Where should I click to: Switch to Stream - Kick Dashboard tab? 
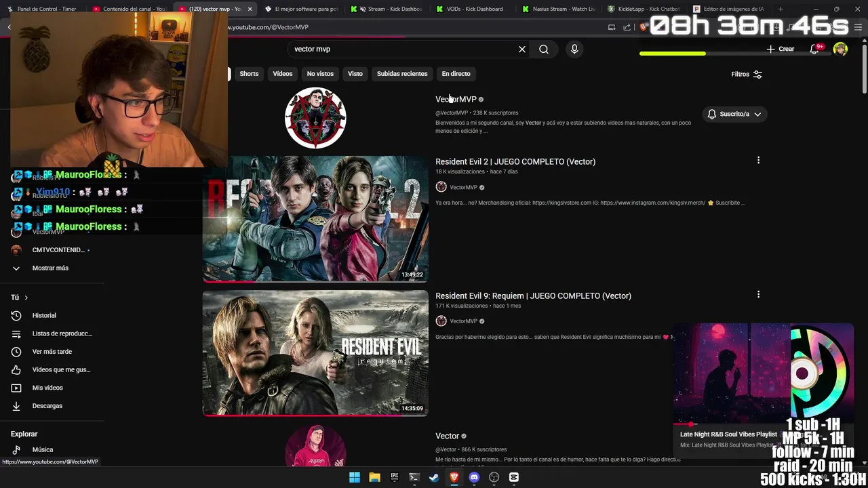point(389,9)
